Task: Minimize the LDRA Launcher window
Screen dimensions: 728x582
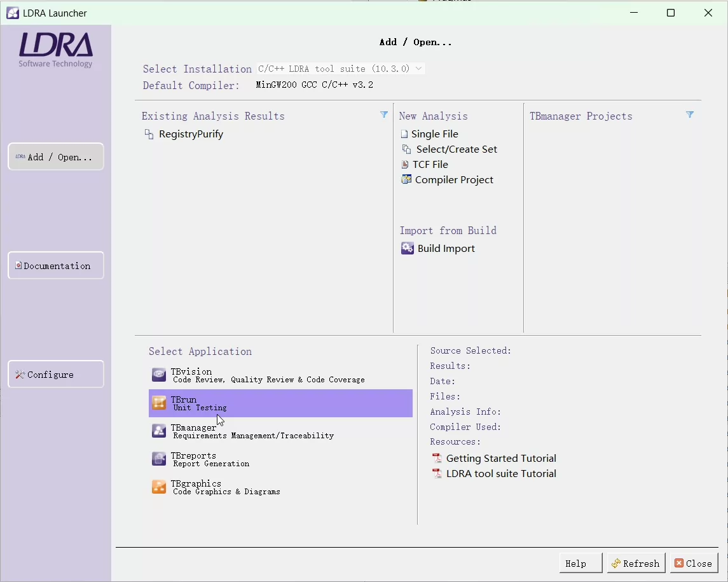Action: [x=634, y=13]
